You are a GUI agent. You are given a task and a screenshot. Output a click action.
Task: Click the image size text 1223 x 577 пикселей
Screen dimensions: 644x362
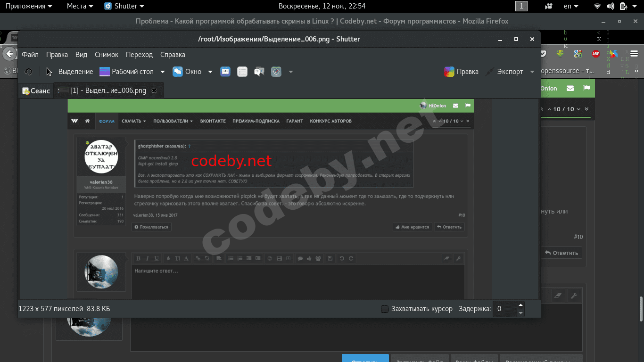51,309
